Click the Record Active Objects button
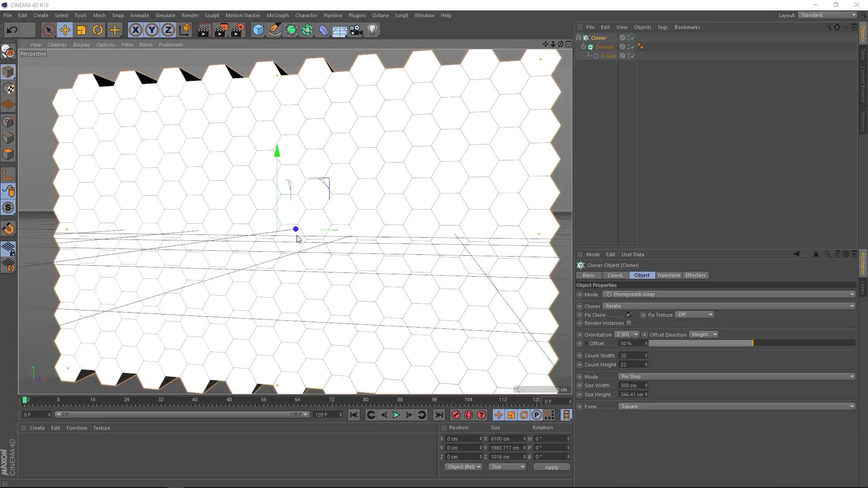868x488 pixels. point(456,415)
